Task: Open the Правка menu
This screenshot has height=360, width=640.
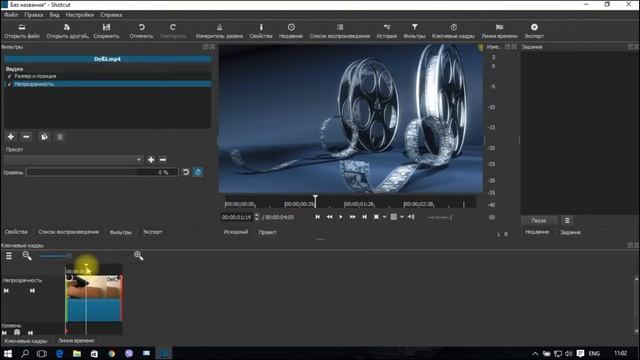Action: 33,15
